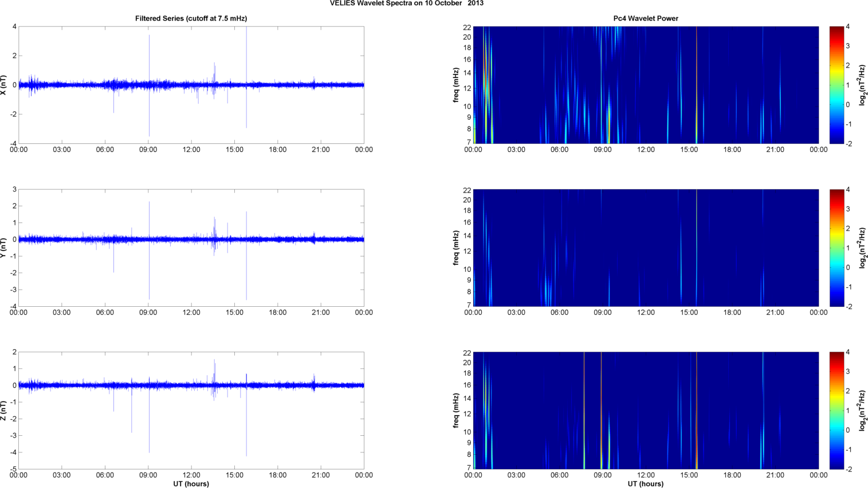Click the "Z (nT)" axis label
This screenshot has height=488, width=868.
4,411
